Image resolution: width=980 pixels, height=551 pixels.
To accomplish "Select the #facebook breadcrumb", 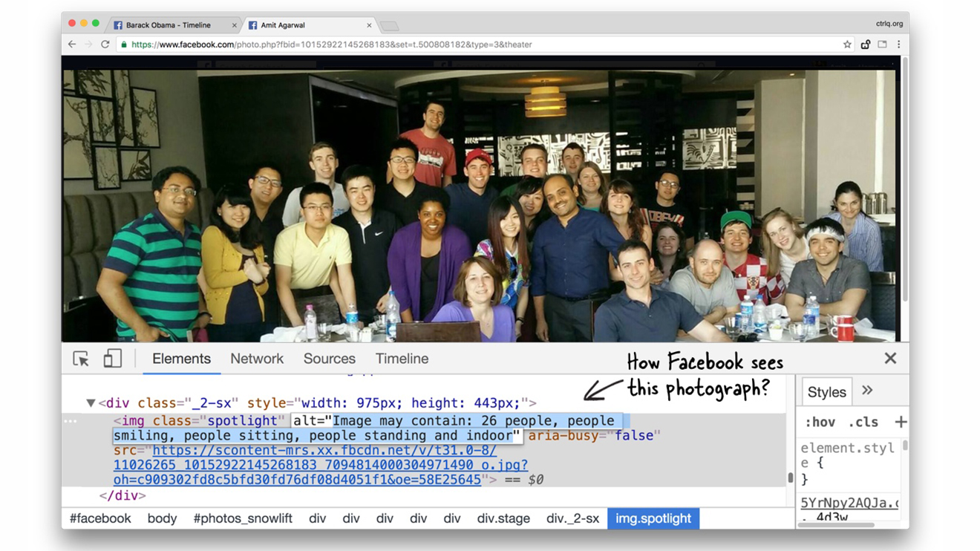I will pyautogui.click(x=100, y=518).
